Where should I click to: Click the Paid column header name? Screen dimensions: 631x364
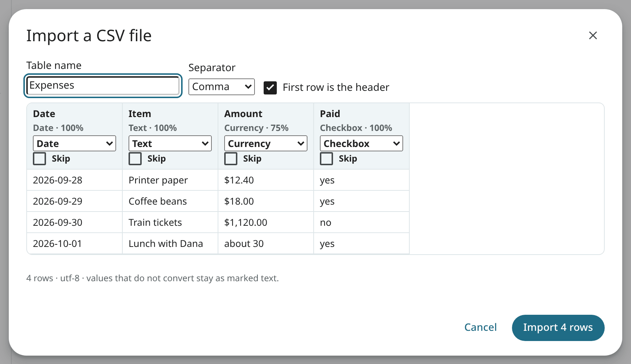[x=330, y=114]
